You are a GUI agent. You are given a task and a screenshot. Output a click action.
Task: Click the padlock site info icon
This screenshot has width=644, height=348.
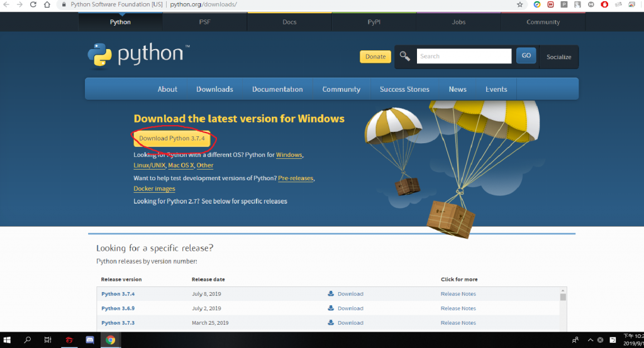pos(64,4)
